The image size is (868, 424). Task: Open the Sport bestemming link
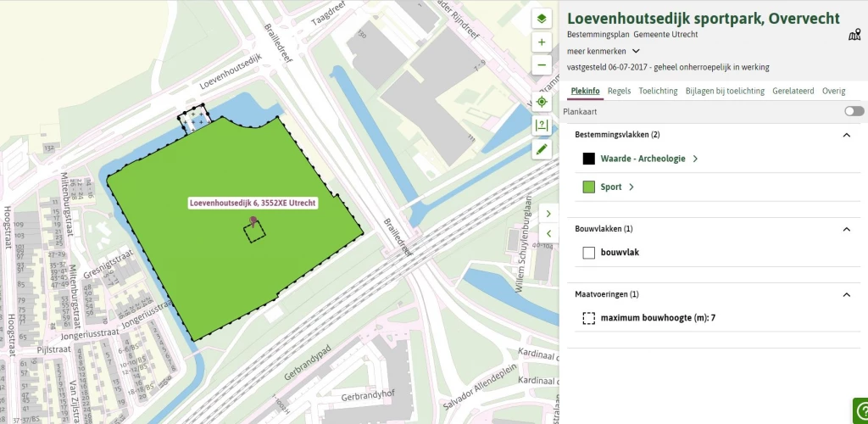click(x=611, y=187)
